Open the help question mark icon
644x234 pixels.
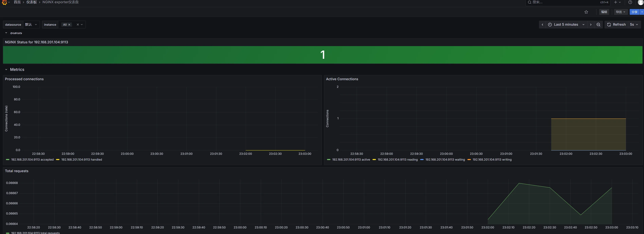click(x=630, y=2)
